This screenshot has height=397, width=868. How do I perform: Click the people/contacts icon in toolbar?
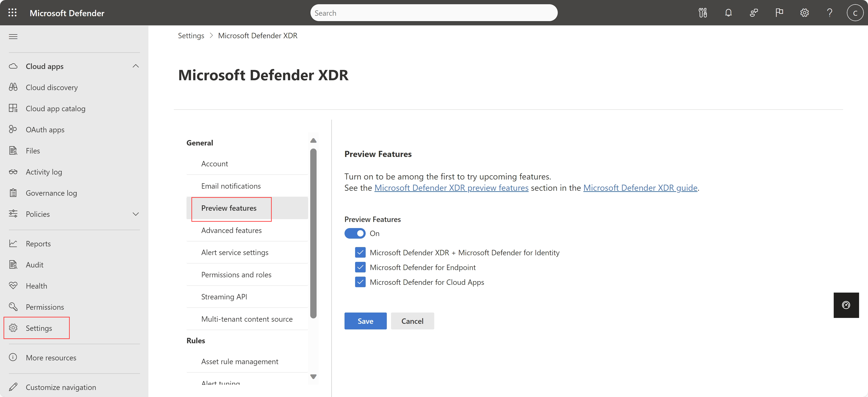pos(753,13)
